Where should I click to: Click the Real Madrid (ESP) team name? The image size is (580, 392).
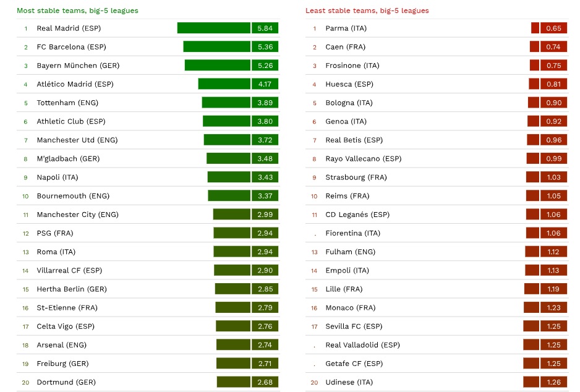tap(69, 28)
